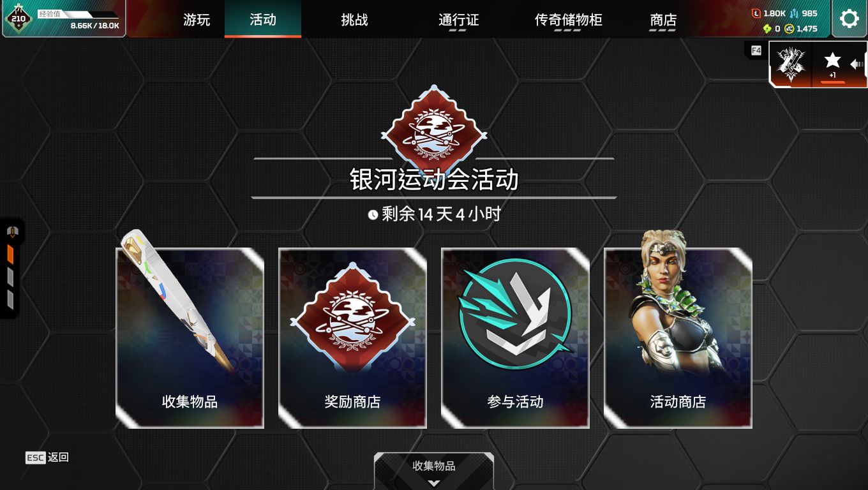The image size is (868, 490).
Task: Click the star +1 notification icon
Action: 832,64
